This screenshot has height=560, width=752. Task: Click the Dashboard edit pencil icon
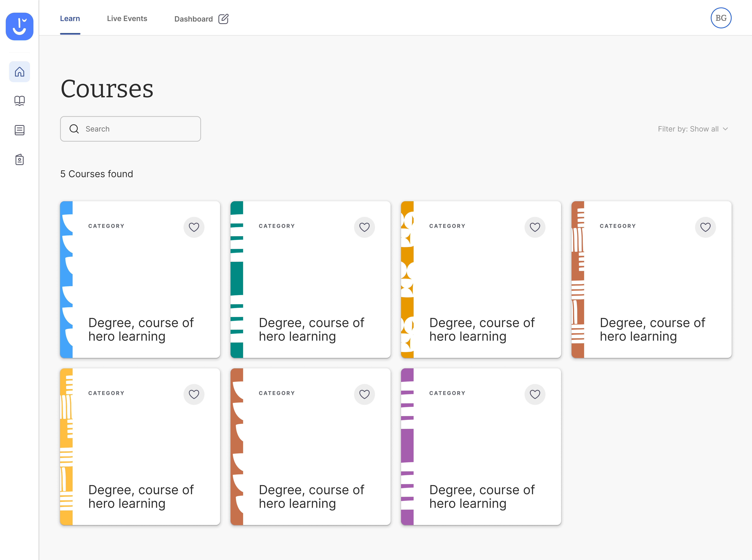coord(223,19)
